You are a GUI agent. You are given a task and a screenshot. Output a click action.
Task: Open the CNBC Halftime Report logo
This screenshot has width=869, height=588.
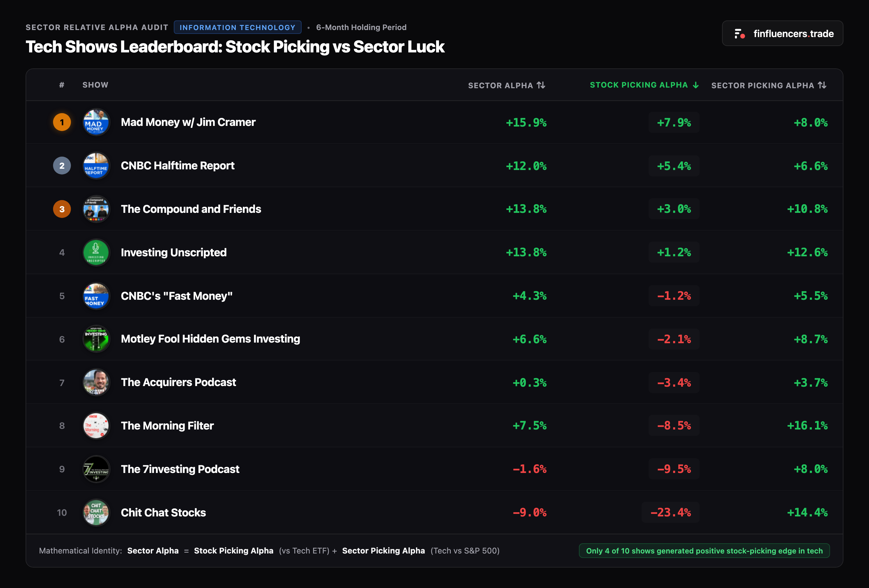(96, 166)
